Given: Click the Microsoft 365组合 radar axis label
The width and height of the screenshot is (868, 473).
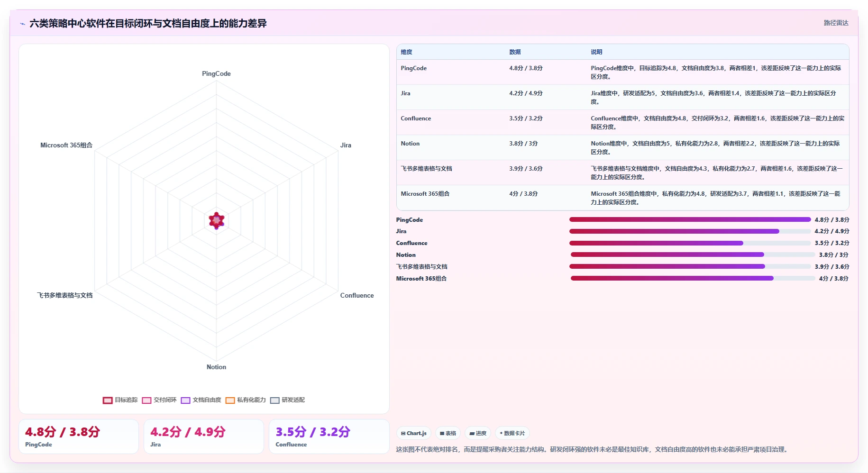Looking at the screenshot, I should coord(66,145).
